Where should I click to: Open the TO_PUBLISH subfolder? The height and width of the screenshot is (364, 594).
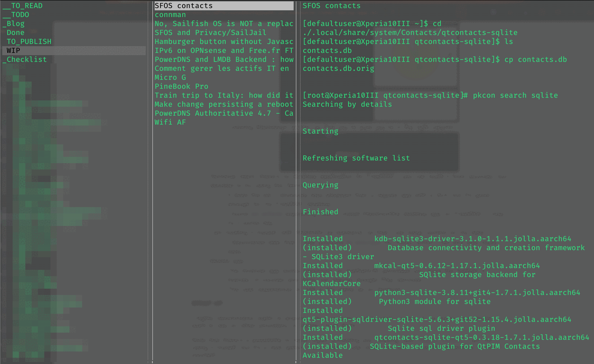point(29,41)
